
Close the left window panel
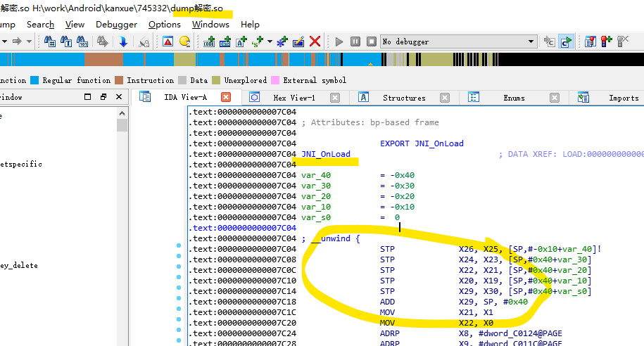tap(119, 97)
